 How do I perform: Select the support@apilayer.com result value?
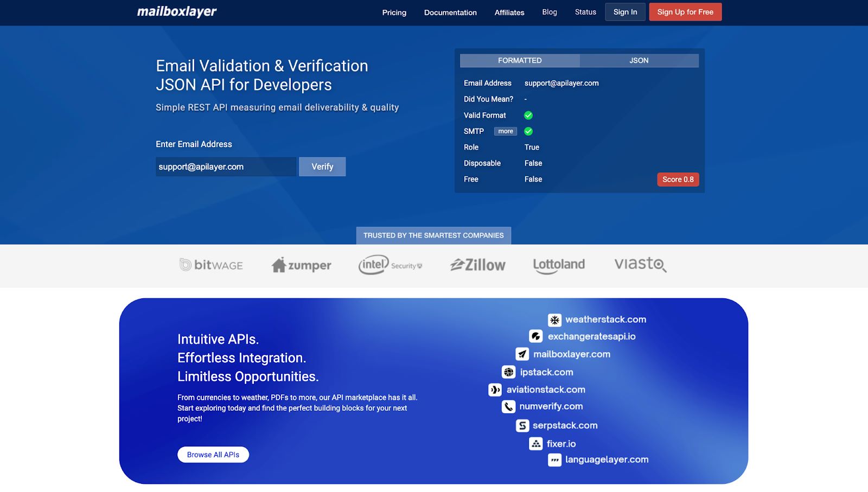[561, 83]
